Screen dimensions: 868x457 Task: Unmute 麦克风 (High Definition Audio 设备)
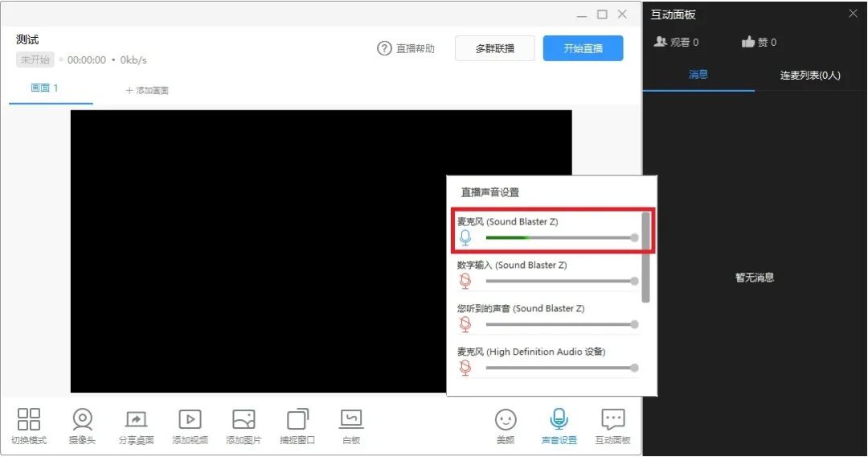(x=465, y=367)
